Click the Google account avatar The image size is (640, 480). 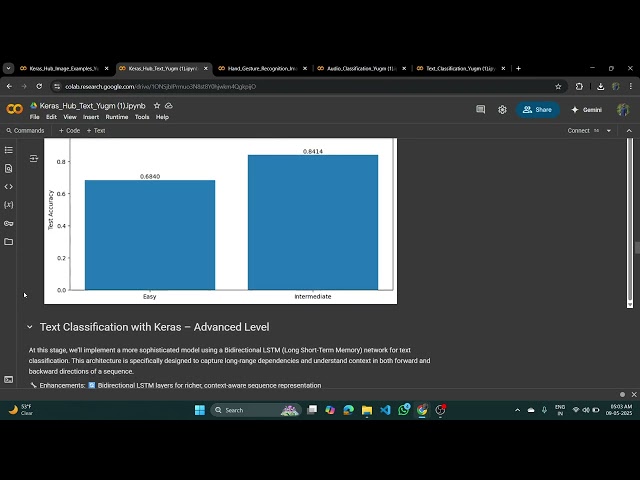point(623,109)
